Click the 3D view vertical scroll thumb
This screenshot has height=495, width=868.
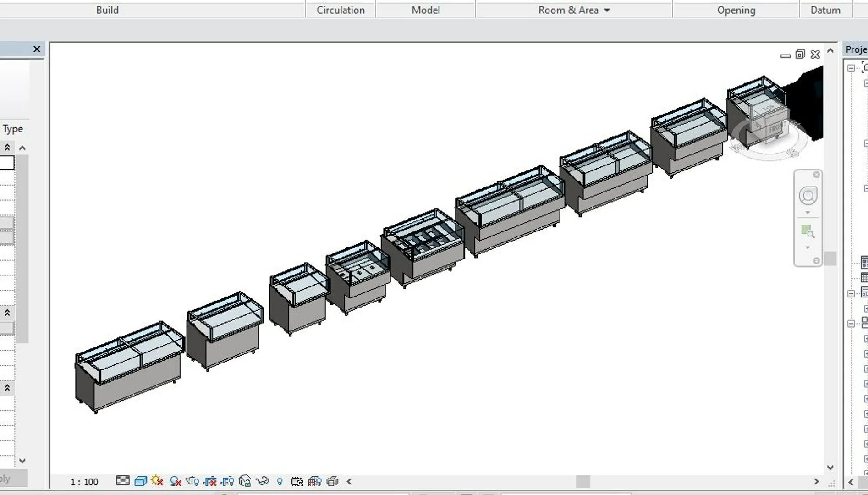tap(830, 258)
